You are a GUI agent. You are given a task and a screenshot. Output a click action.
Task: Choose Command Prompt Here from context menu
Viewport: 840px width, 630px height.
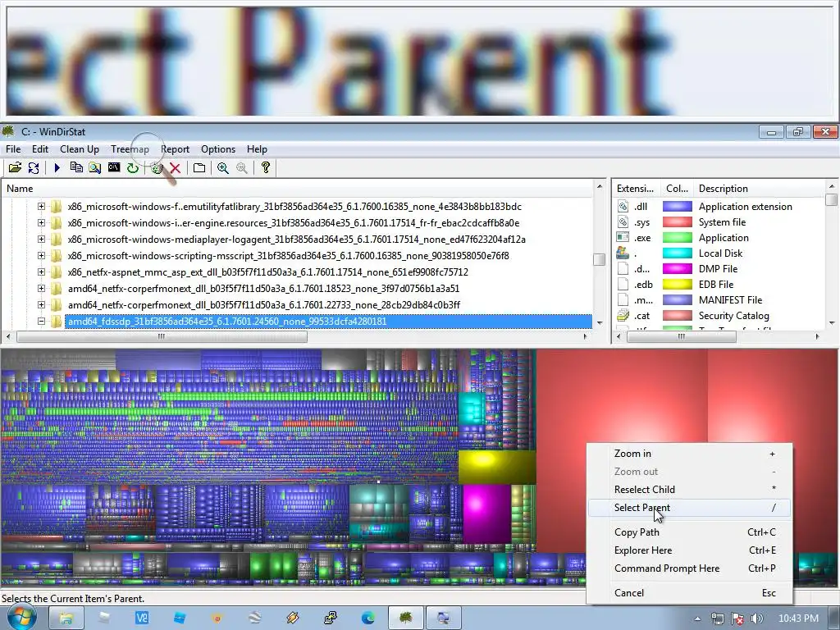click(x=689, y=568)
